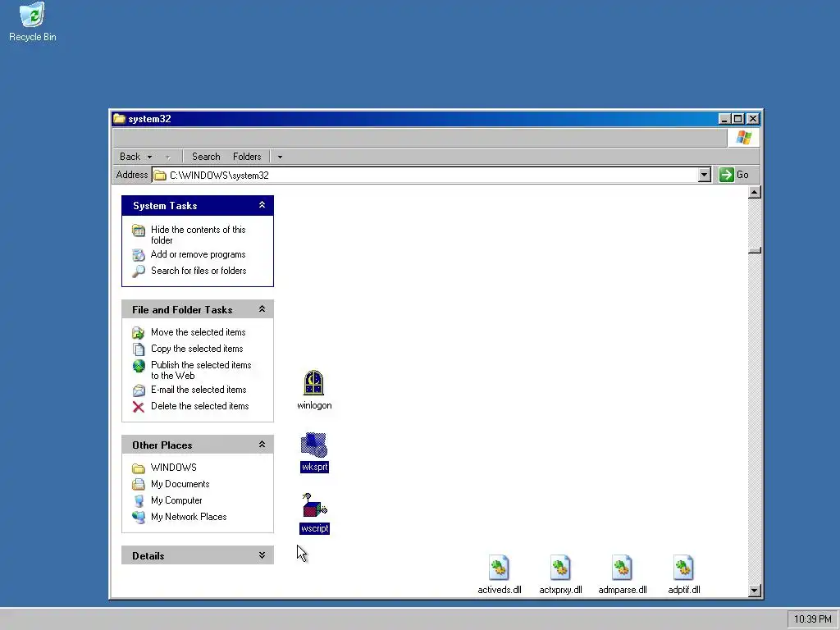This screenshot has width=840, height=630.
Task: Click the E-mail selected items envelope icon
Action: pos(138,390)
